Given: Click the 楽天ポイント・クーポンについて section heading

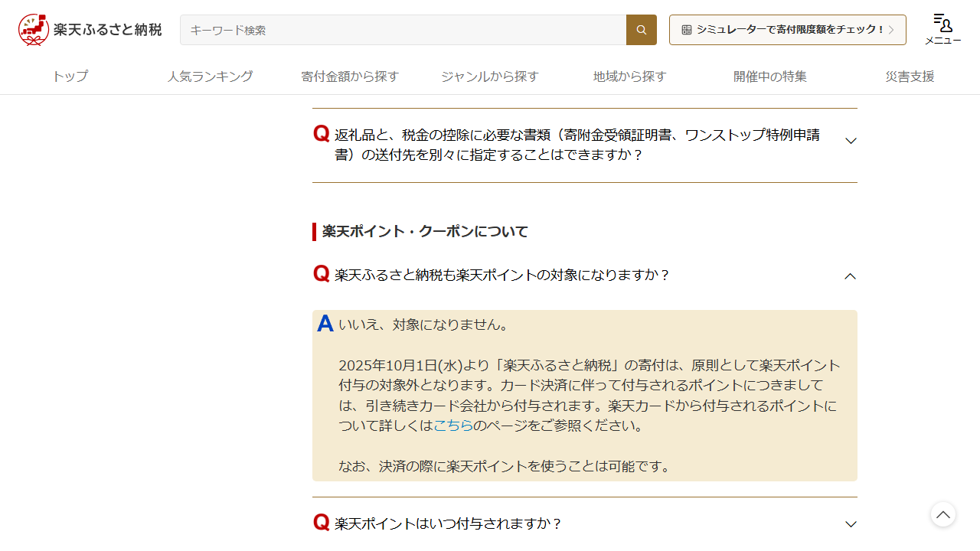Looking at the screenshot, I should pos(425,231).
